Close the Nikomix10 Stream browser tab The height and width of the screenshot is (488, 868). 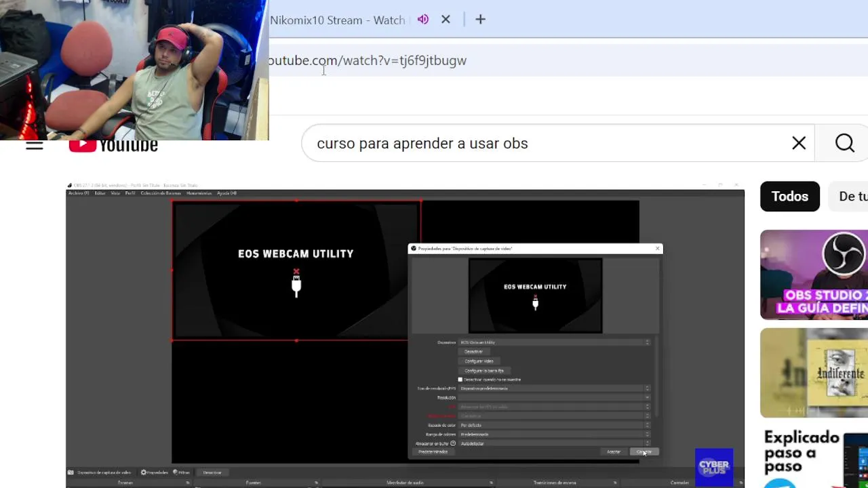click(x=446, y=20)
